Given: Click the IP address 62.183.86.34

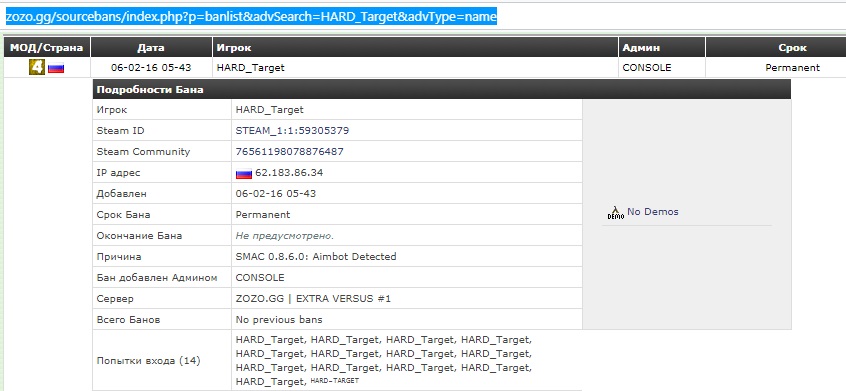Looking at the screenshot, I should tap(289, 173).
